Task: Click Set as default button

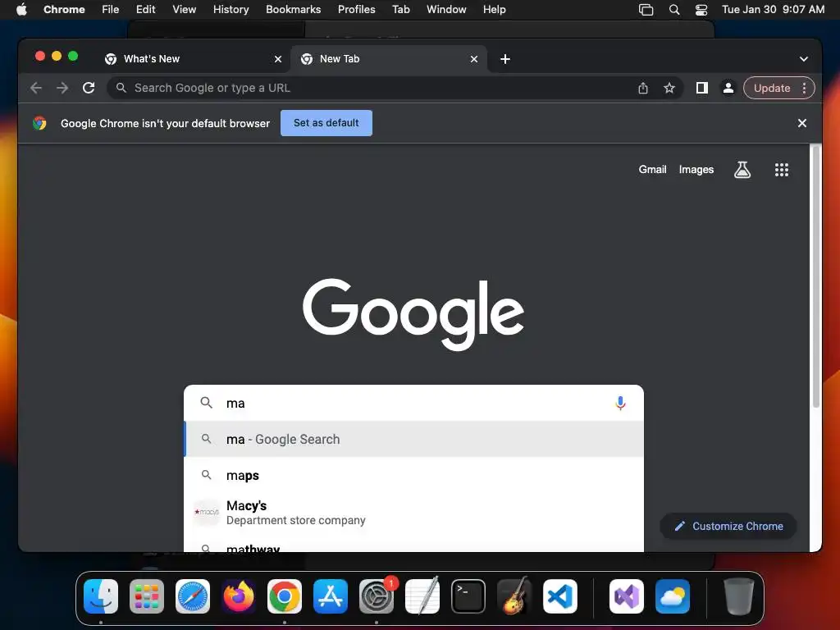Action: 326,123
